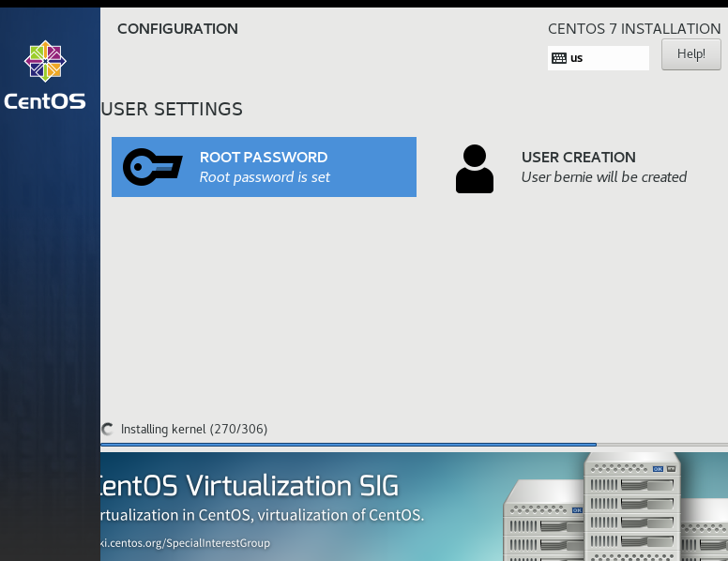Click the blue installation progress bar
Image resolution: width=728 pixels, height=561 pixels.
click(x=347, y=444)
